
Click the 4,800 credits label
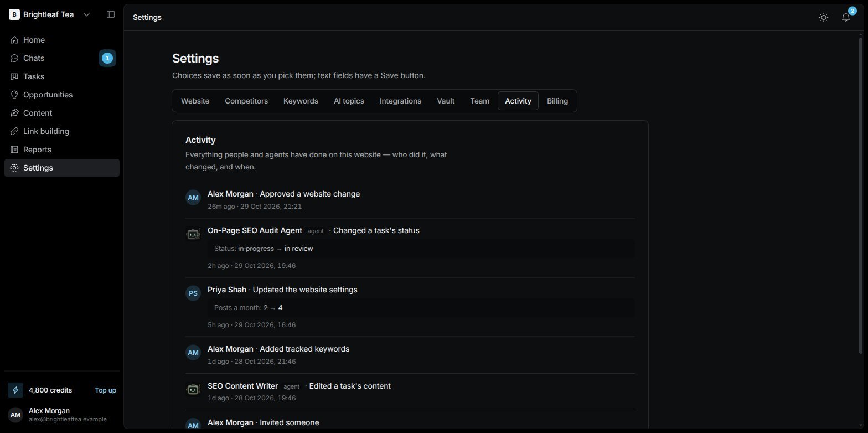point(50,390)
